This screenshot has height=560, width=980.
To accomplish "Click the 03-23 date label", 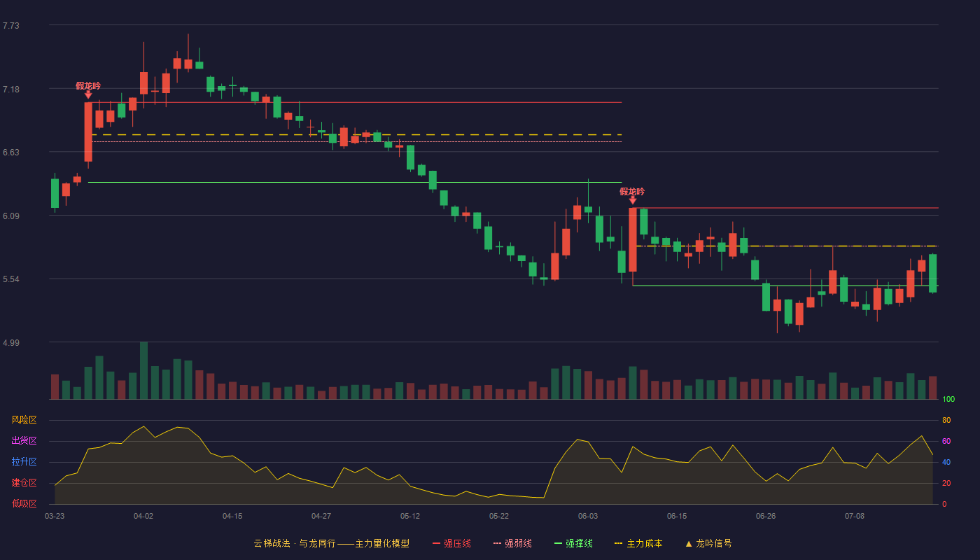I will click(55, 516).
